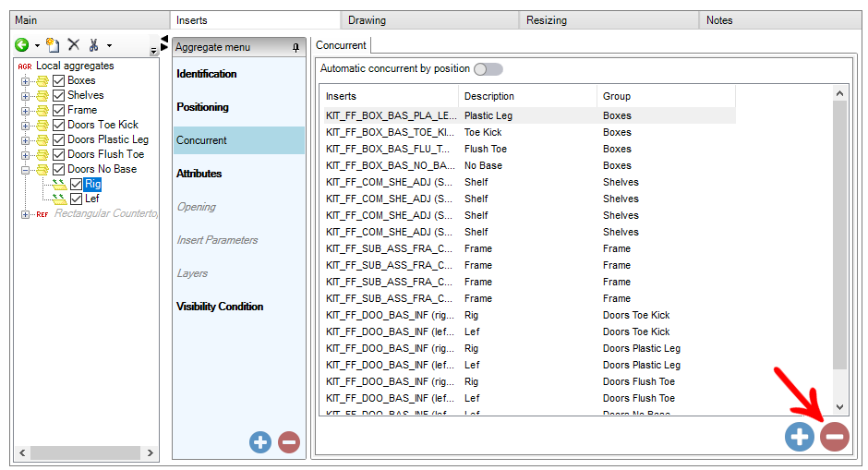
Task: Click the Doors Plastic Leg folder icon
Action: pyautogui.click(x=42, y=140)
